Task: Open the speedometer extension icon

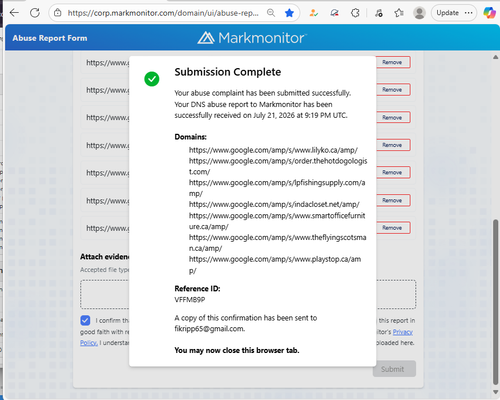Action: tap(334, 13)
